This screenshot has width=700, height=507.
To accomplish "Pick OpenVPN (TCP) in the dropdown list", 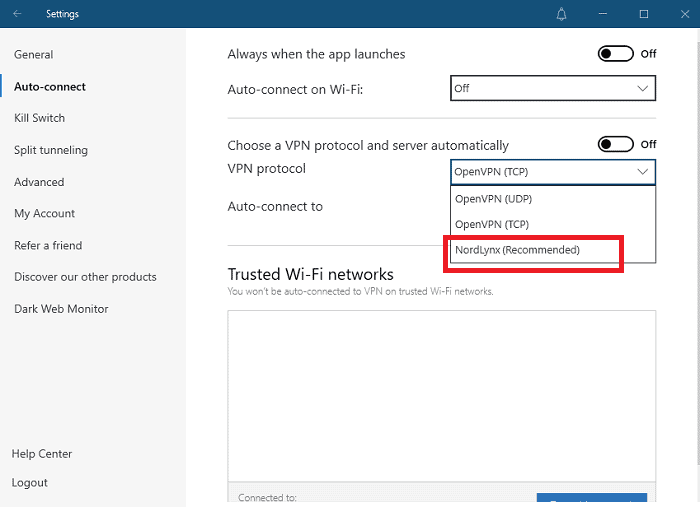I will (492, 225).
